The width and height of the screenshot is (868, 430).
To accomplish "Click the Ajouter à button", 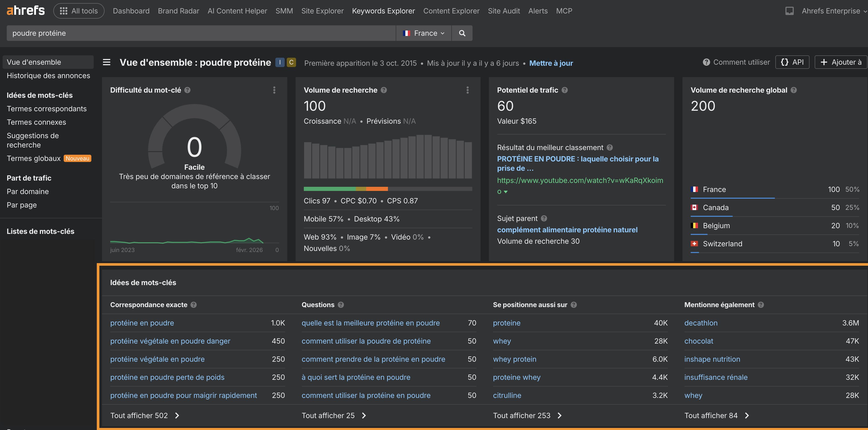I will pos(840,62).
